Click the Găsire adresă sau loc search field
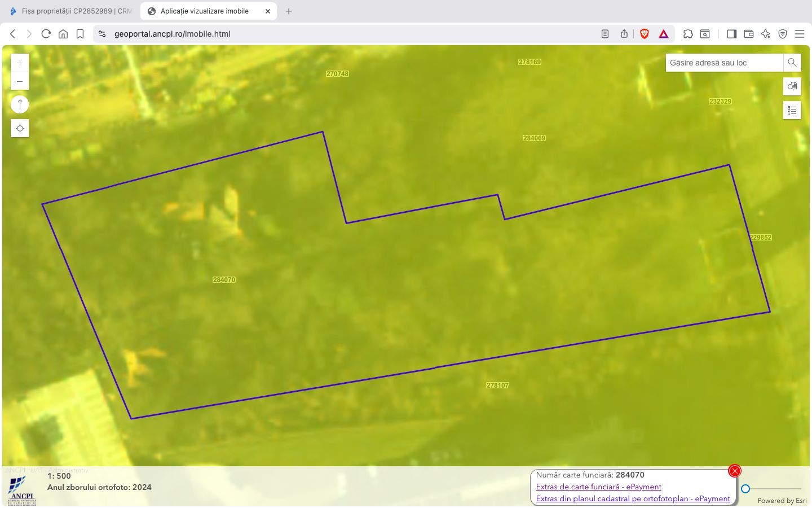This screenshot has width=812, height=508. coord(723,63)
